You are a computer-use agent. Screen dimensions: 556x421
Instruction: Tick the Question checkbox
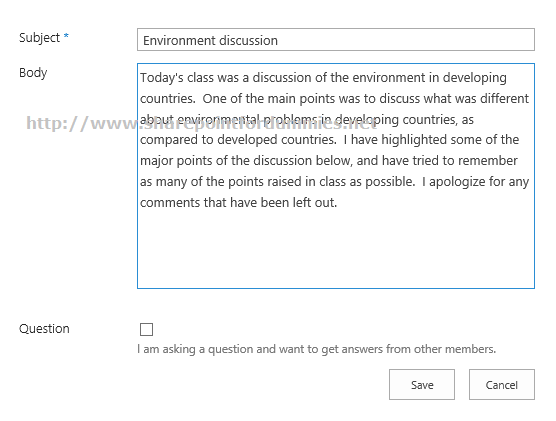pyautogui.click(x=146, y=329)
